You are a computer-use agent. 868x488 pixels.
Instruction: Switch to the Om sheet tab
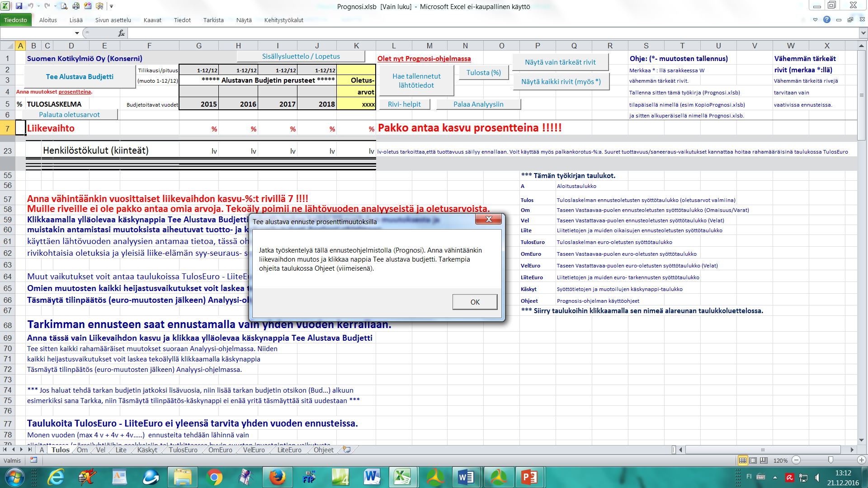(82, 450)
